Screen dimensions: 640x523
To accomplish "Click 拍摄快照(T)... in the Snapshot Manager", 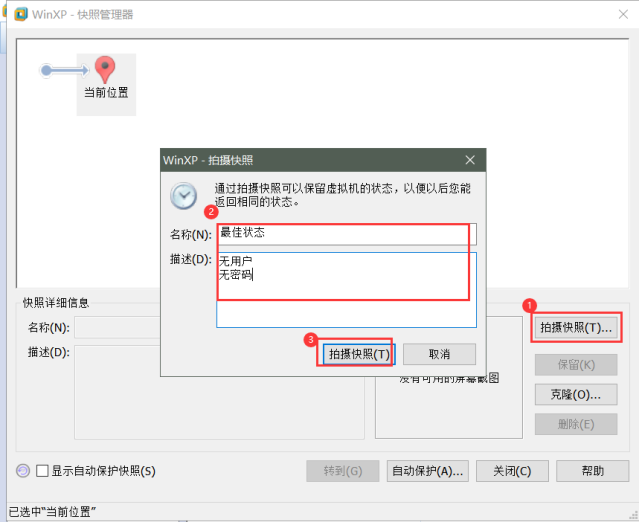I will pos(576,327).
